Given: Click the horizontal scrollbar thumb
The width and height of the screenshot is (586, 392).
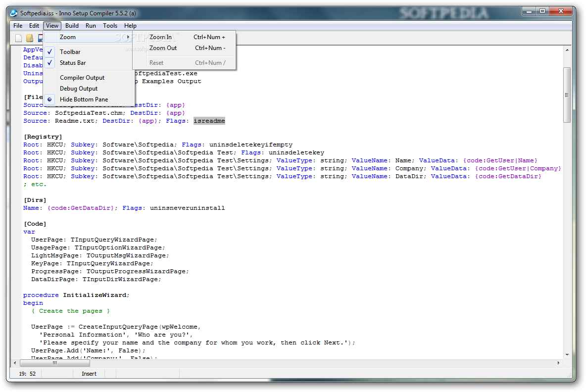Looking at the screenshot, I should 55,363.
